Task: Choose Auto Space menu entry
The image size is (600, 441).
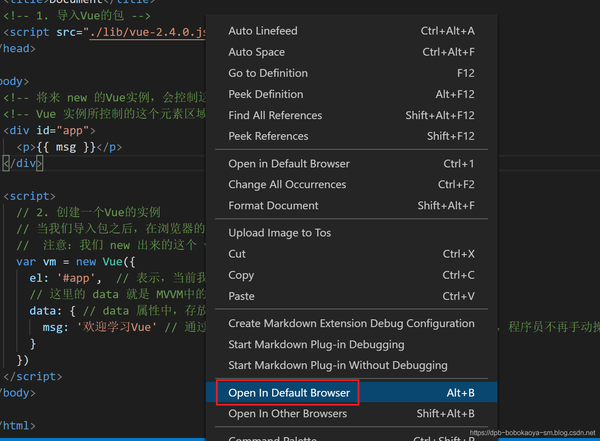Action: click(x=351, y=52)
